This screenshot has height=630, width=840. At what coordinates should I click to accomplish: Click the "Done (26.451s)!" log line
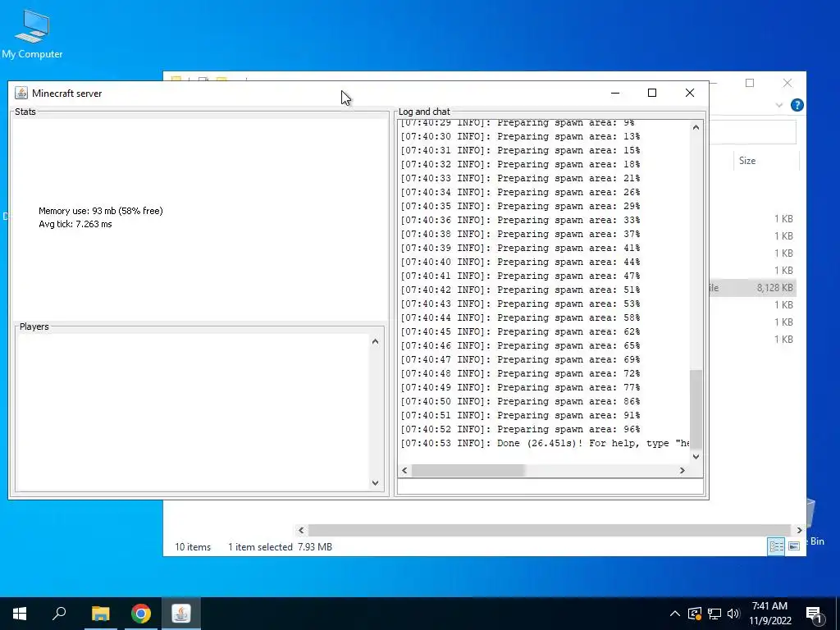[x=545, y=443]
